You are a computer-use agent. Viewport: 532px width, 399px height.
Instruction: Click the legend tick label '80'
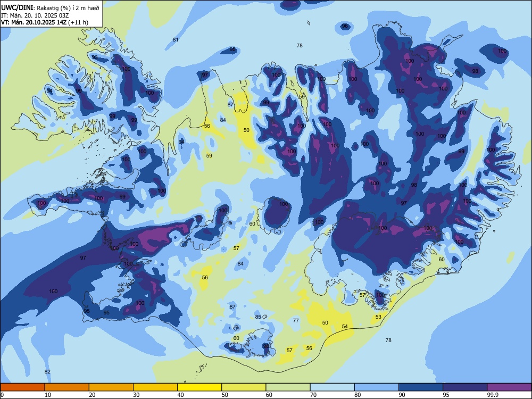358,395
